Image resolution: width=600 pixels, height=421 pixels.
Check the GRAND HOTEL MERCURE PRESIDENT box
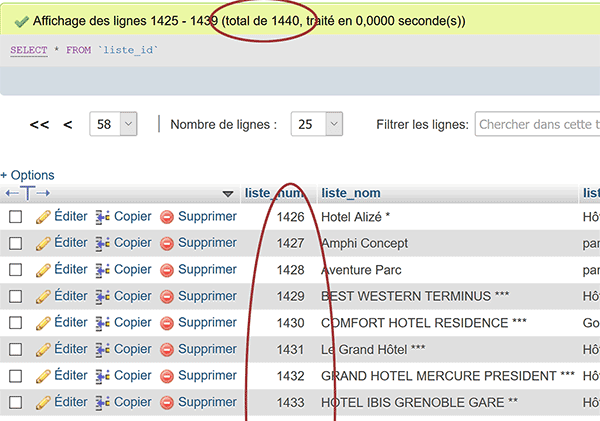tap(15, 376)
